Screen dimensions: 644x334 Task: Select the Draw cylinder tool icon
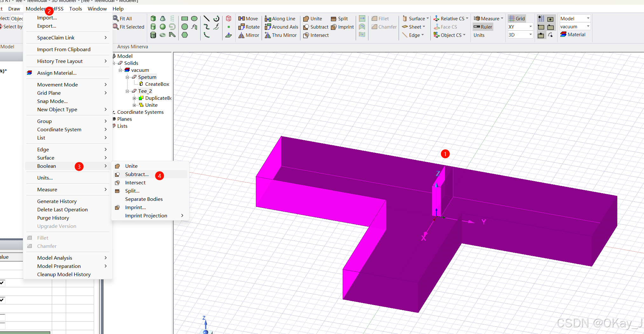pos(153,27)
